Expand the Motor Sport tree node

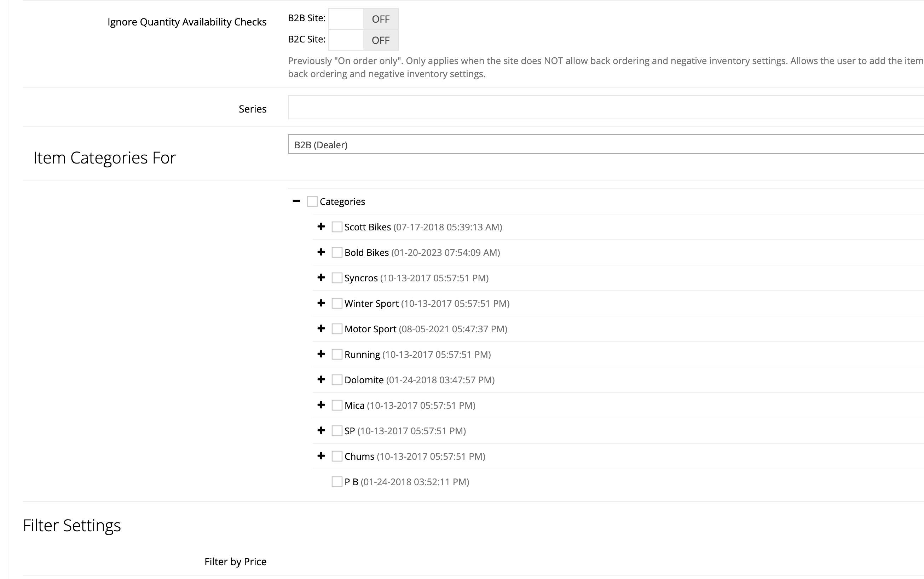(321, 328)
